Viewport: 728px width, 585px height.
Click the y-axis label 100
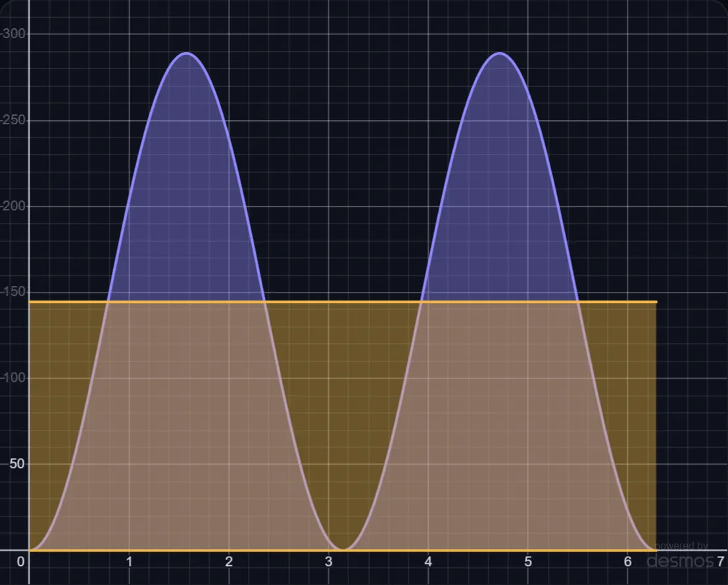13,378
